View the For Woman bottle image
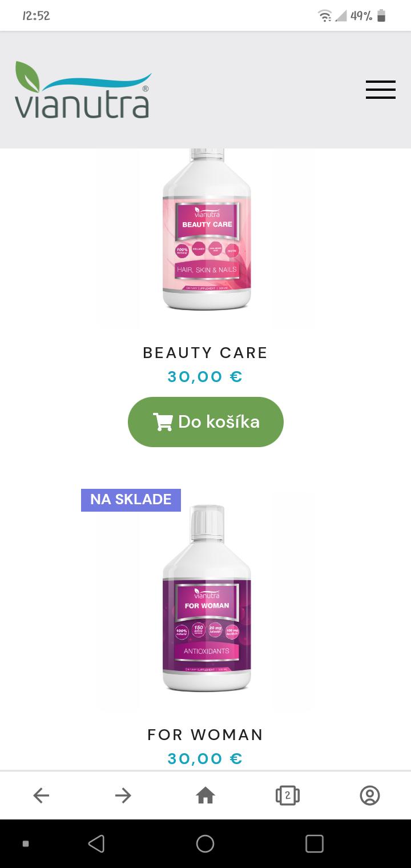The width and height of the screenshot is (411, 868). point(207,598)
